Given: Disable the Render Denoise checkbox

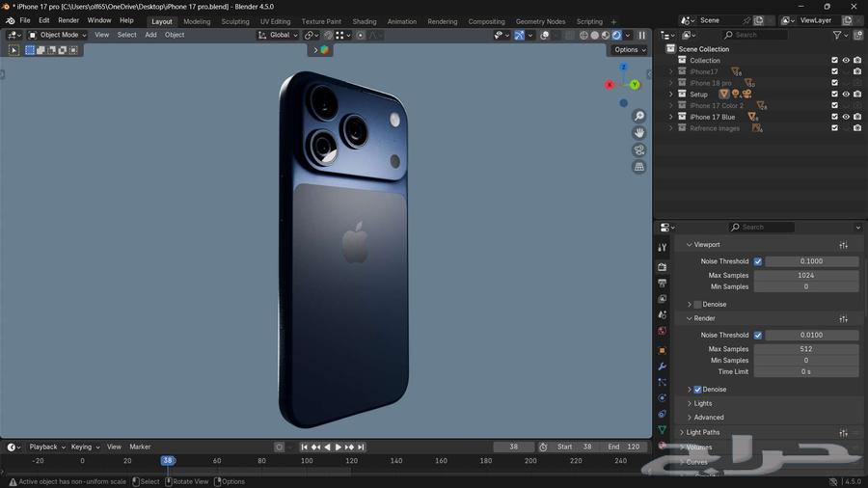Looking at the screenshot, I should (697, 390).
